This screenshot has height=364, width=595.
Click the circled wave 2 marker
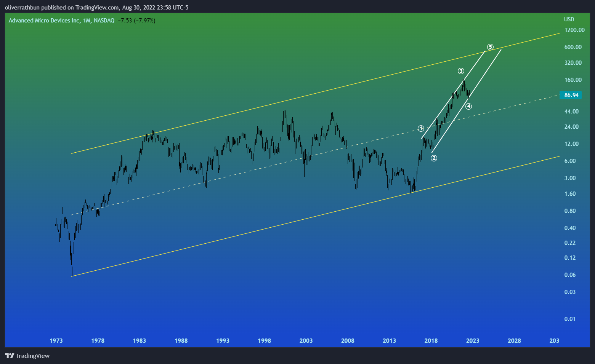pyautogui.click(x=434, y=158)
